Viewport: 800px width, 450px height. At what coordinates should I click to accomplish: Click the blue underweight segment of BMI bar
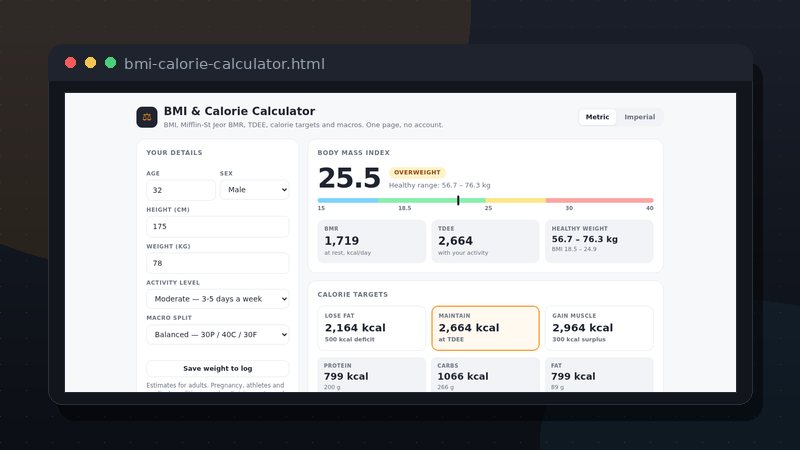pyautogui.click(x=348, y=201)
